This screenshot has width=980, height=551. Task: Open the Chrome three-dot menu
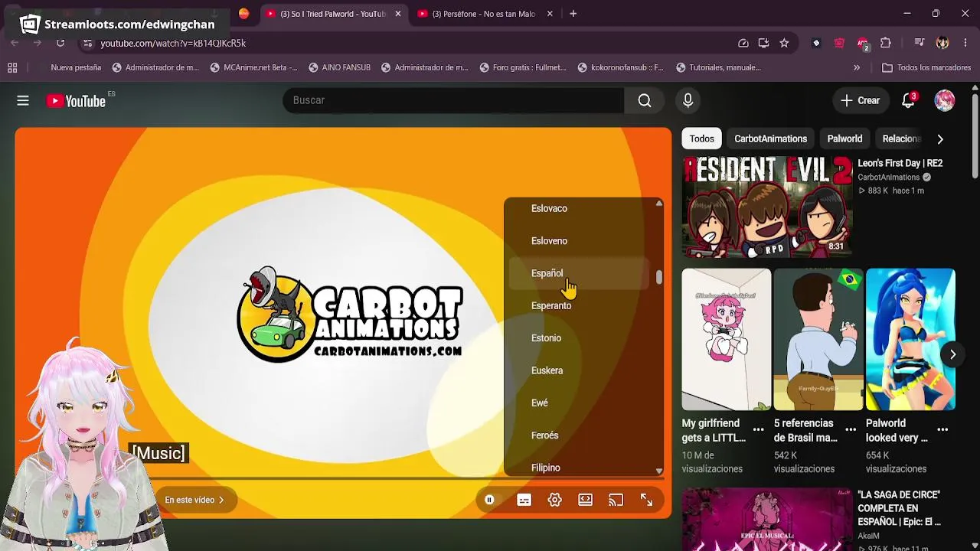(x=965, y=43)
